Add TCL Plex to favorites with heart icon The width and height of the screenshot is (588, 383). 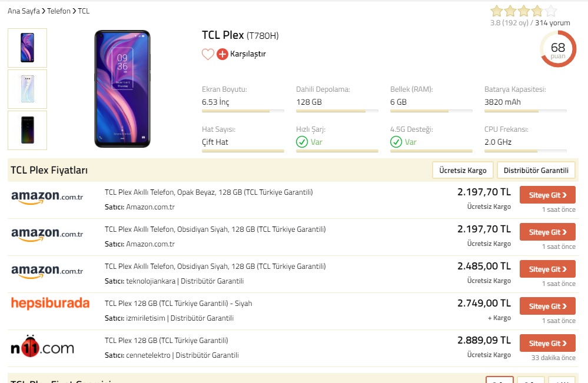(x=208, y=54)
